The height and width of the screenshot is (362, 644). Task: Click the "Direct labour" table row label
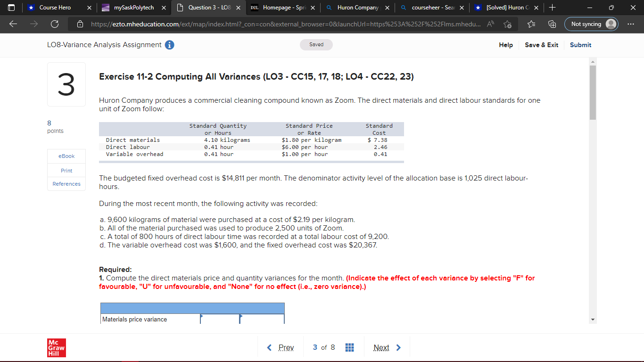click(x=128, y=147)
